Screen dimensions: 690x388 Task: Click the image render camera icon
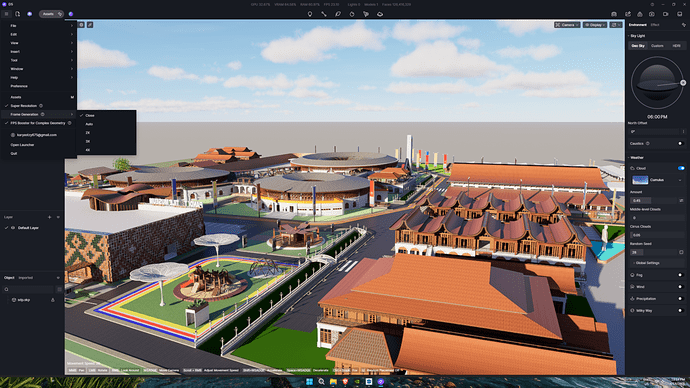coord(652,14)
